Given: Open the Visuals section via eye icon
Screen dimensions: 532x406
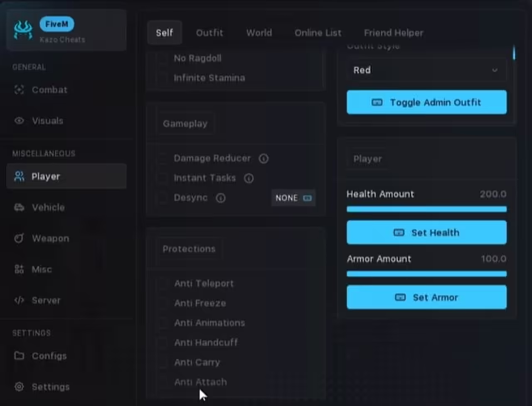Looking at the screenshot, I should [18, 120].
